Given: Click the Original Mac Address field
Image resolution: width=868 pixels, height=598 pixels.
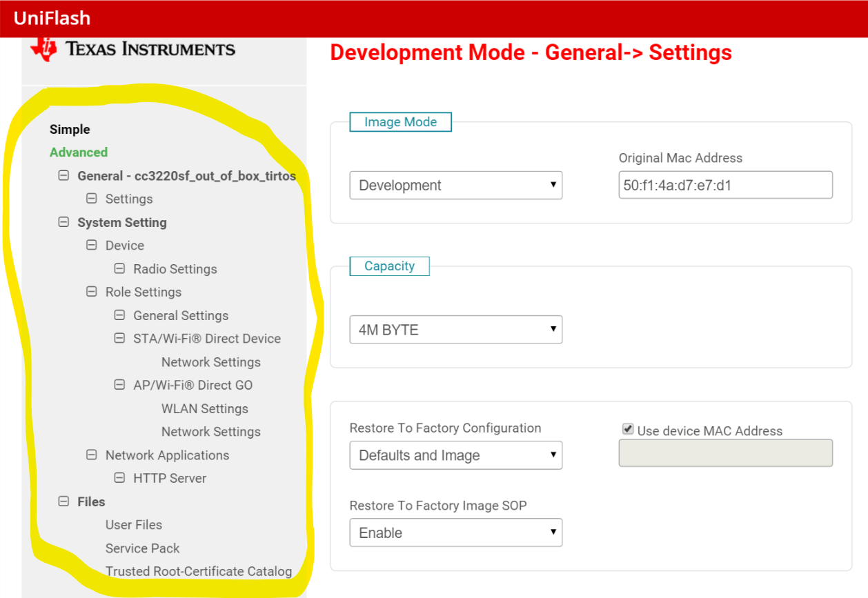Looking at the screenshot, I should coord(726,185).
